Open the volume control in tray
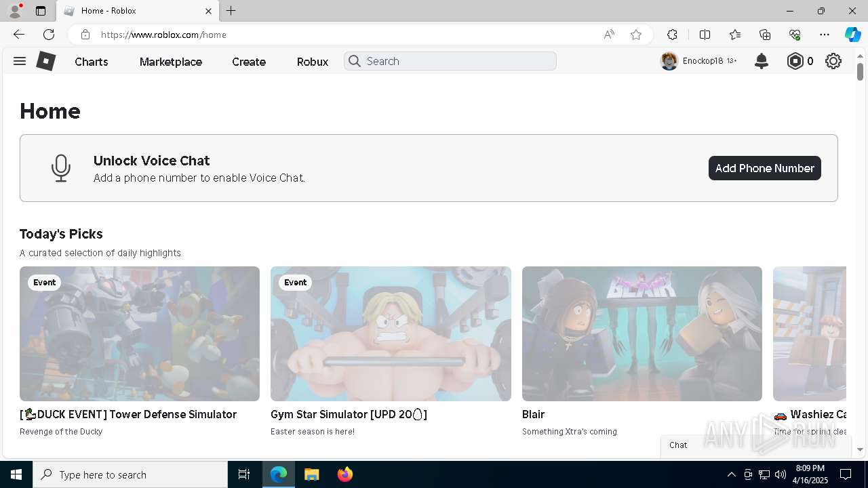 (x=781, y=474)
